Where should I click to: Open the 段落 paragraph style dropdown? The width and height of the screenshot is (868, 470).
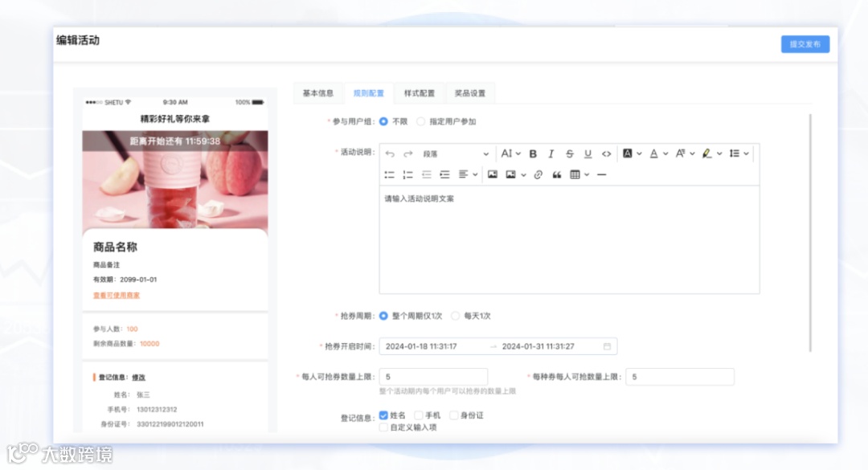pos(456,154)
